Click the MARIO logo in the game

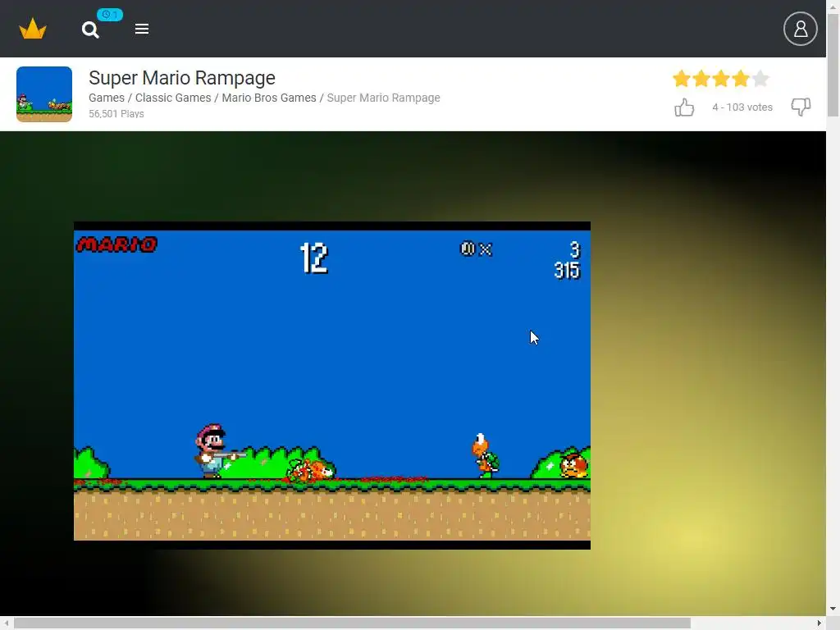point(116,244)
